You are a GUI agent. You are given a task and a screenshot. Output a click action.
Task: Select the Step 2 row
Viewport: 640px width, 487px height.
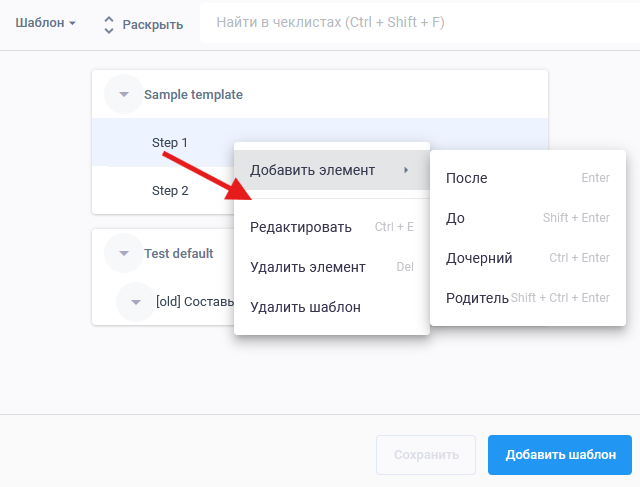click(x=170, y=191)
